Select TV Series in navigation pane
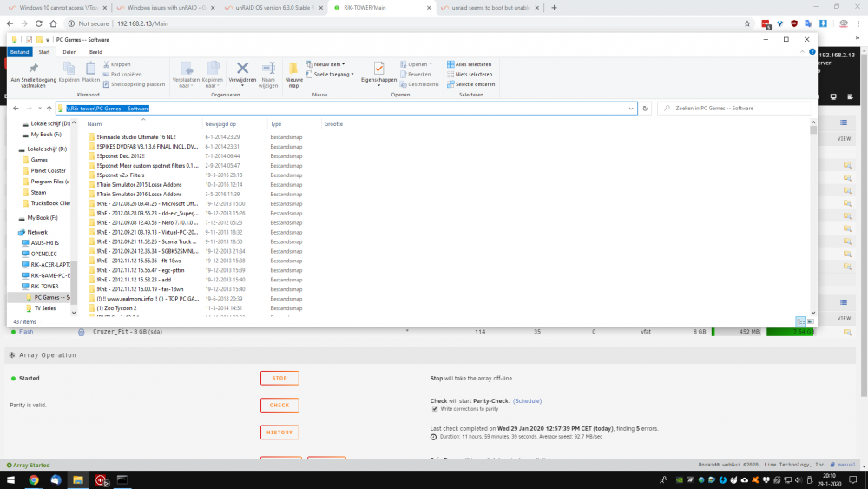 point(45,308)
